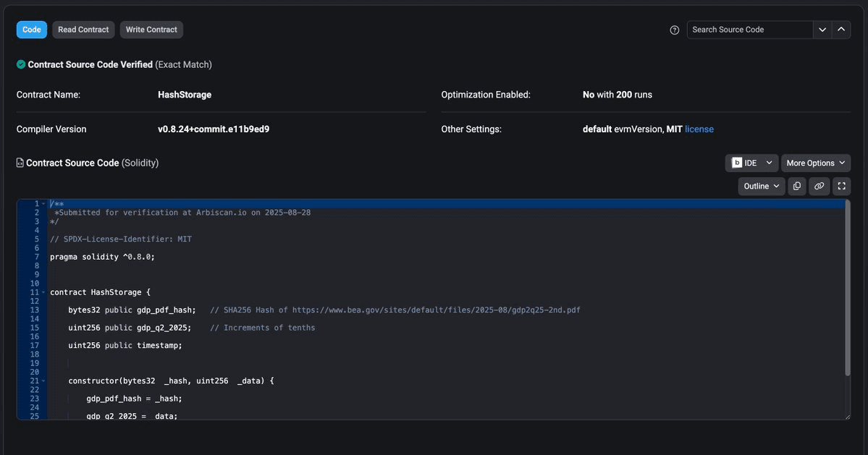This screenshot has width=868, height=455.
Task: Focus the Search Source Code field
Action: [x=749, y=30]
